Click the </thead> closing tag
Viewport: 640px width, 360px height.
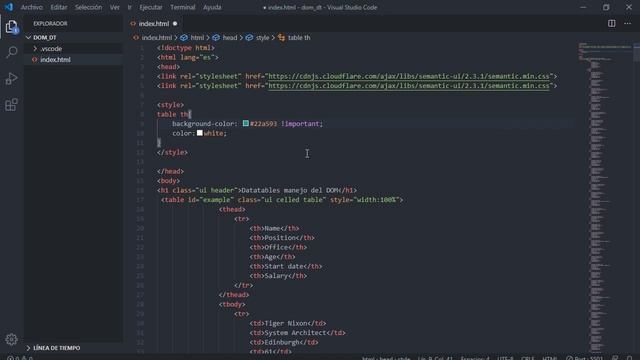pyautogui.click(x=234, y=295)
